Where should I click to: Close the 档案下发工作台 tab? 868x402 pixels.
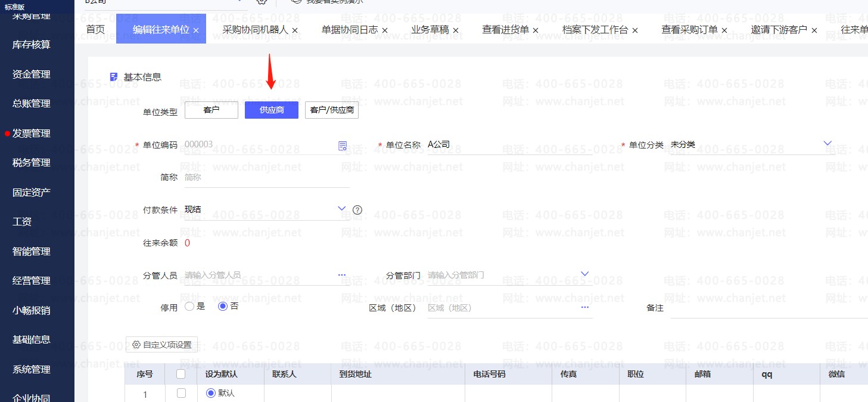pos(635,30)
